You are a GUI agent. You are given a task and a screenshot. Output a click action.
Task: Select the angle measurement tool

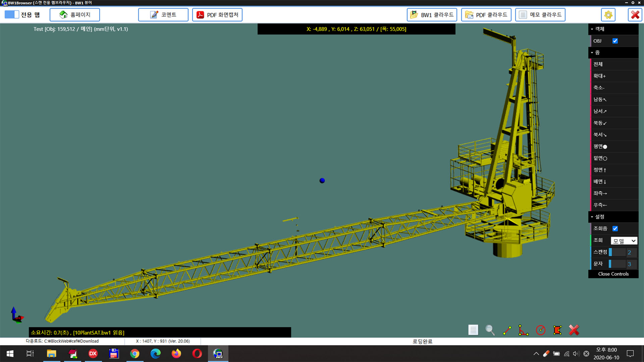[x=523, y=330]
